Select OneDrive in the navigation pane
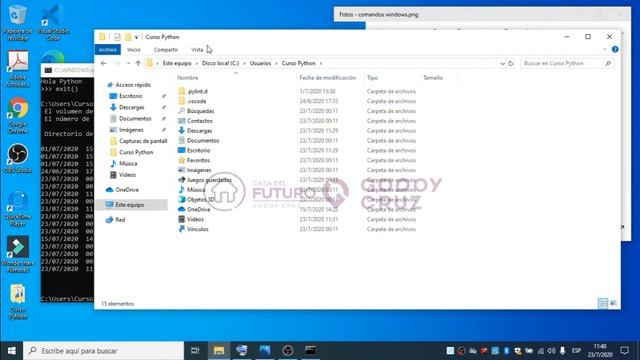Image resolution: width=640 pixels, height=360 pixels. point(127,190)
